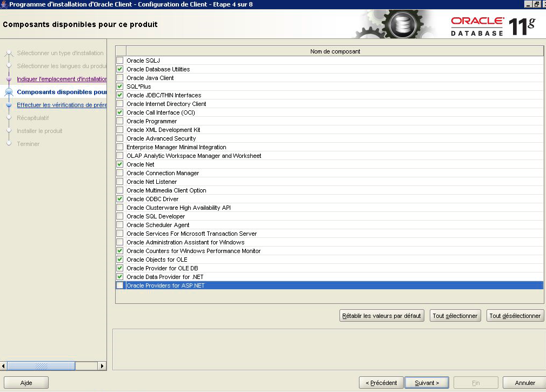Click the Java icon in title bar

coord(4,4)
